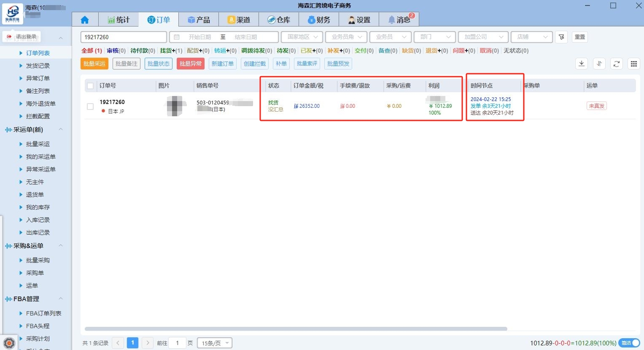Click the 退出登录 logout button

point(22,37)
